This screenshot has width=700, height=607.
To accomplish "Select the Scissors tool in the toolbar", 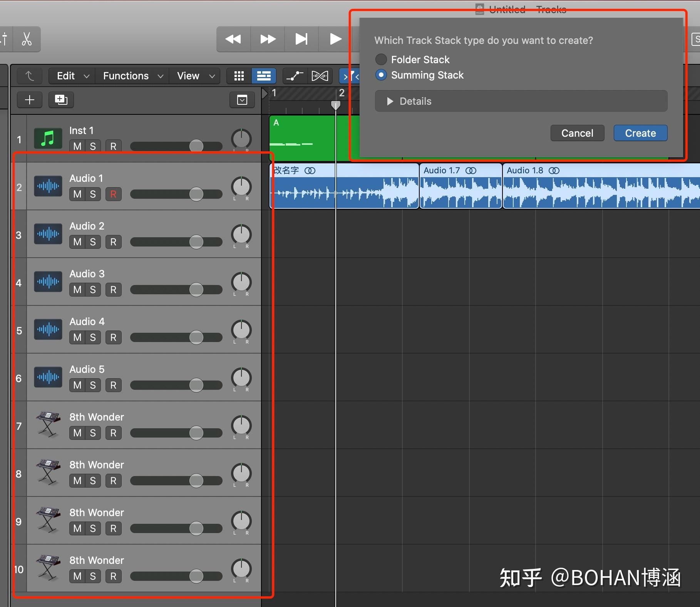I will click(x=26, y=39).
